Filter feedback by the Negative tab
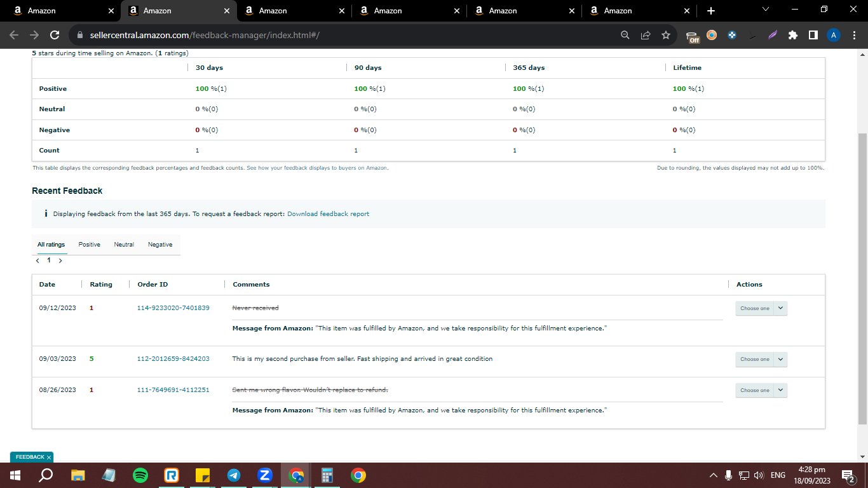The height and width of the screenshot is (488, 868). pyautogui.click(x=160, y=245)
